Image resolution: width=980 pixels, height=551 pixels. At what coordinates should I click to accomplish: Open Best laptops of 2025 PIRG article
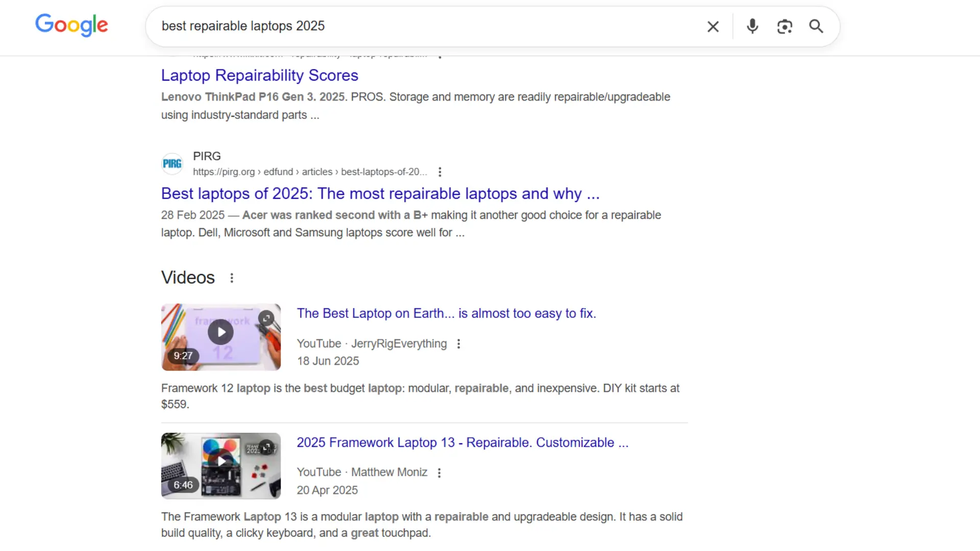point(380,194)
